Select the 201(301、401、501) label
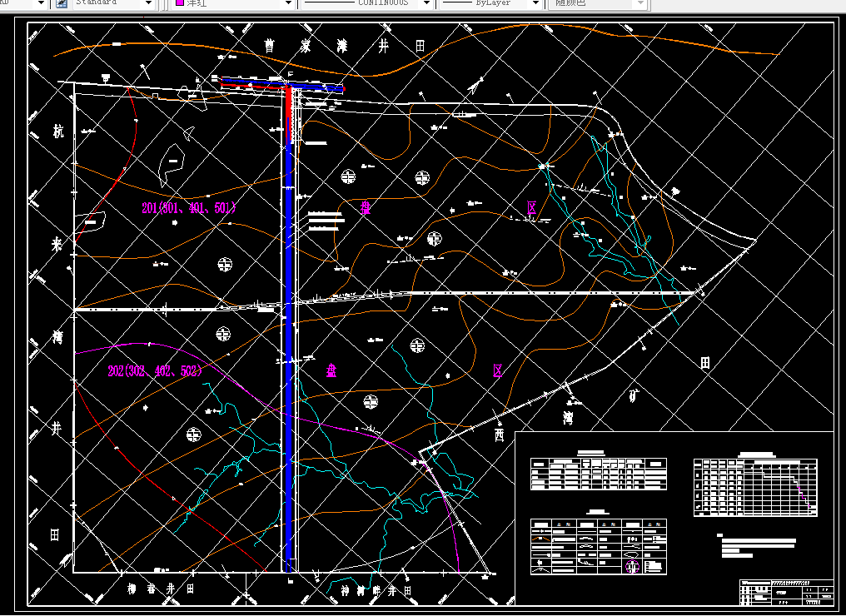The image size is (846, 616). click(188, 207)
